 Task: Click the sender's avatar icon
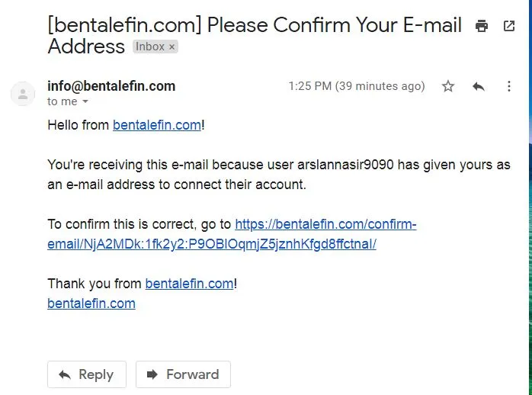coord(23,94)
